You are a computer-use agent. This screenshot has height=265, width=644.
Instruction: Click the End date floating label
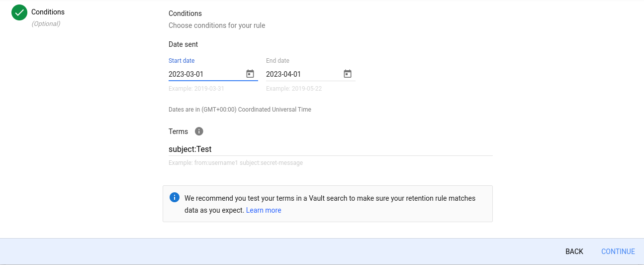[277, 61]
